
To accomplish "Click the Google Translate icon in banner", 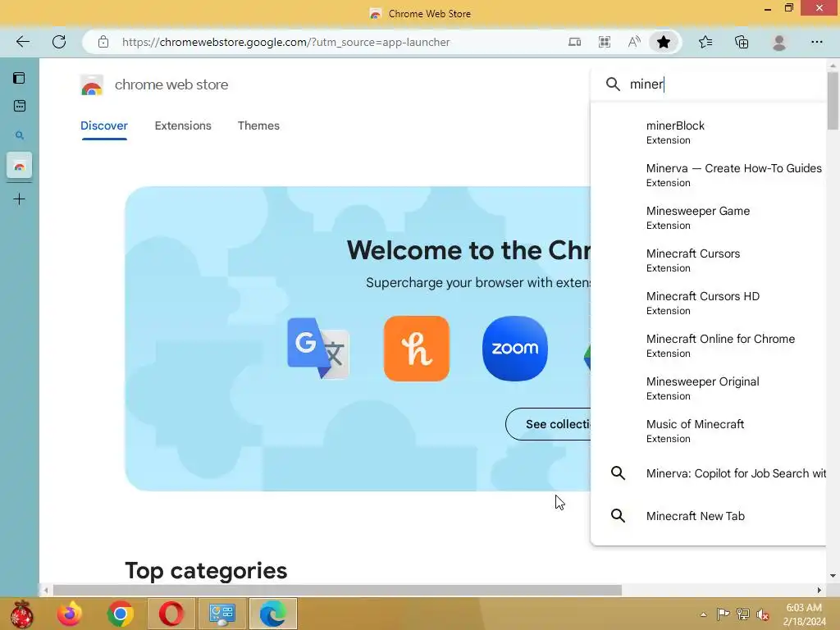I will pos(318,348).
